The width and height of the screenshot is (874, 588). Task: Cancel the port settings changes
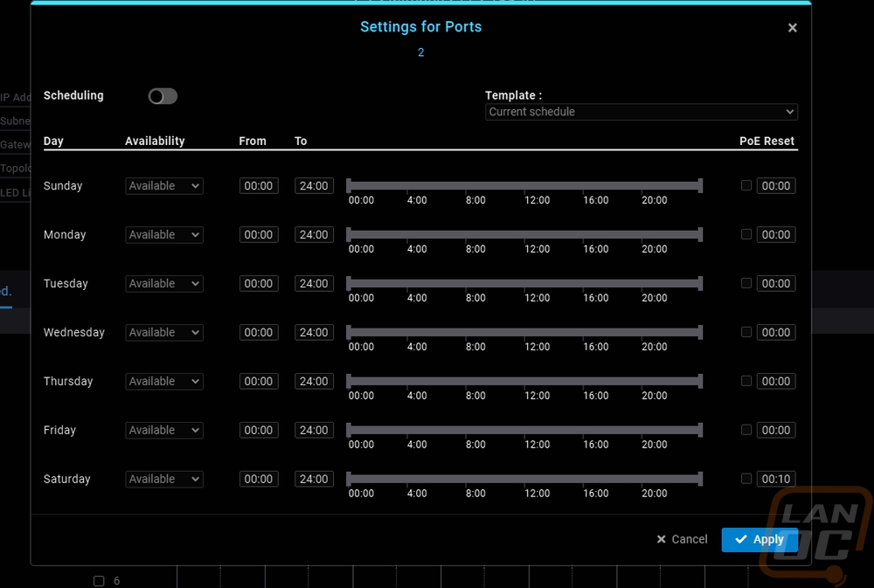[x=682, y=540]
